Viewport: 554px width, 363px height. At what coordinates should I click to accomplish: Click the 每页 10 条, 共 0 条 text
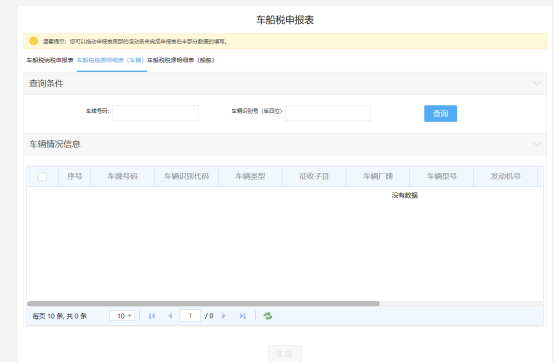coord(60,316)
